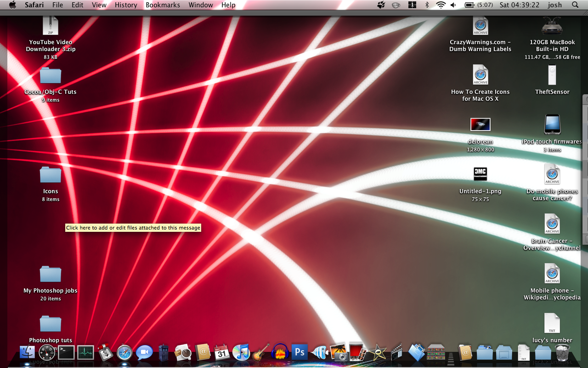
Task: Open the Applications folder stack in the dock
Action: [485, 353]
